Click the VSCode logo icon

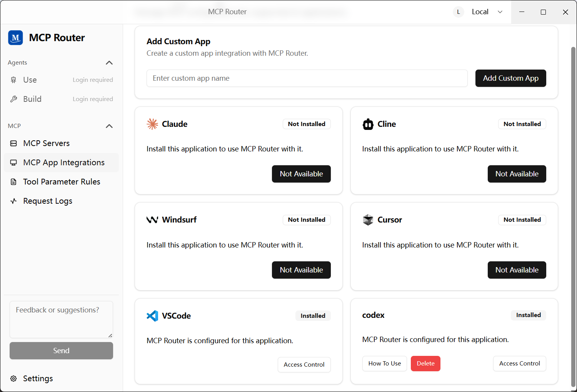point(152,316)
